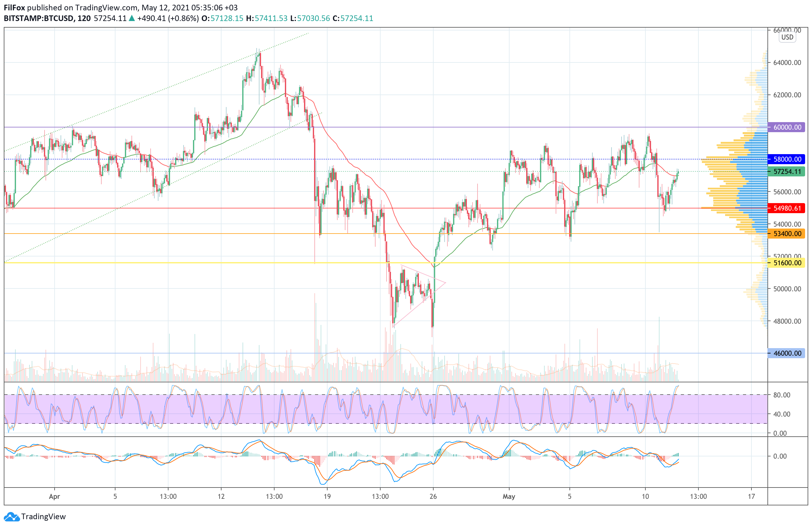Click the 64000.00 price scale label

click(787, 63)
